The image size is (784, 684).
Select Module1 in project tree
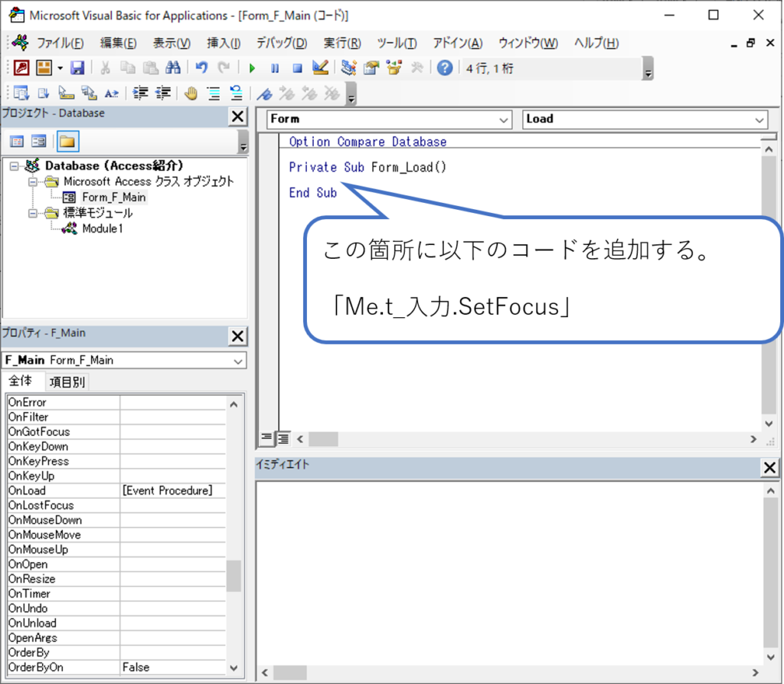pyautogui.click(x=103, y=229)
